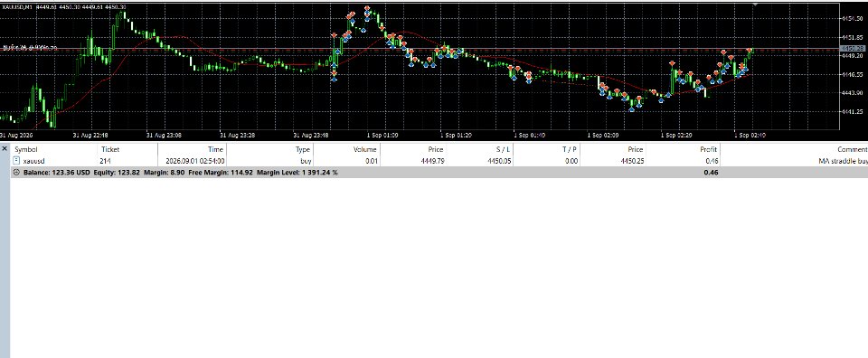This screenshot has width=868, height=358.
Task: Select the 0.01 volume cell
Action: [x=371, y=161]
